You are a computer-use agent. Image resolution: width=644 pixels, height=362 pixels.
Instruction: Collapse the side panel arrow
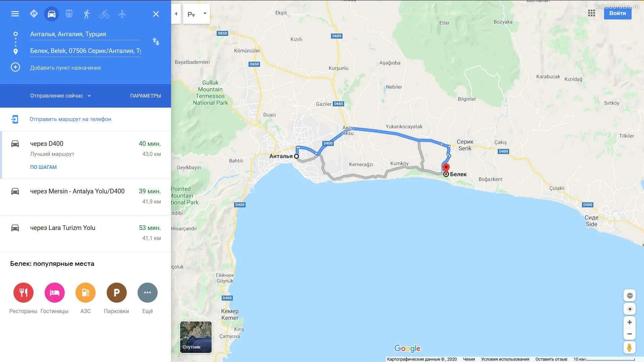click(176, 14)
